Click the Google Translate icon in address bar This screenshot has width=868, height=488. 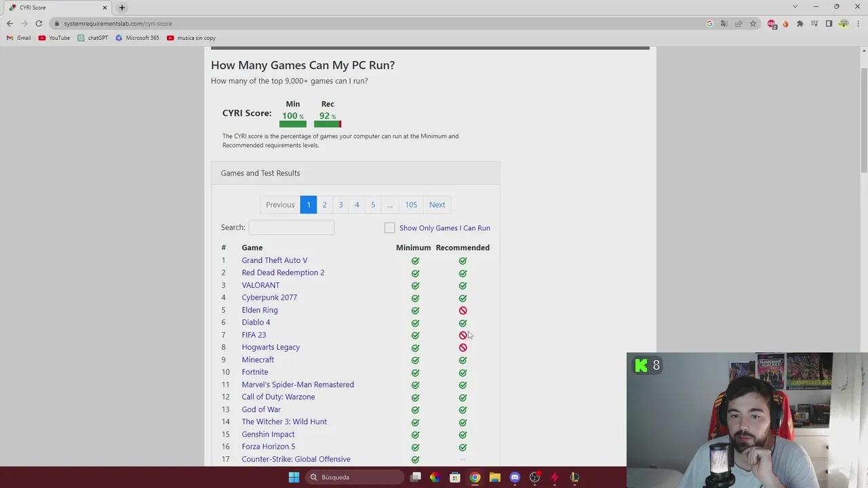click(724, 24)
